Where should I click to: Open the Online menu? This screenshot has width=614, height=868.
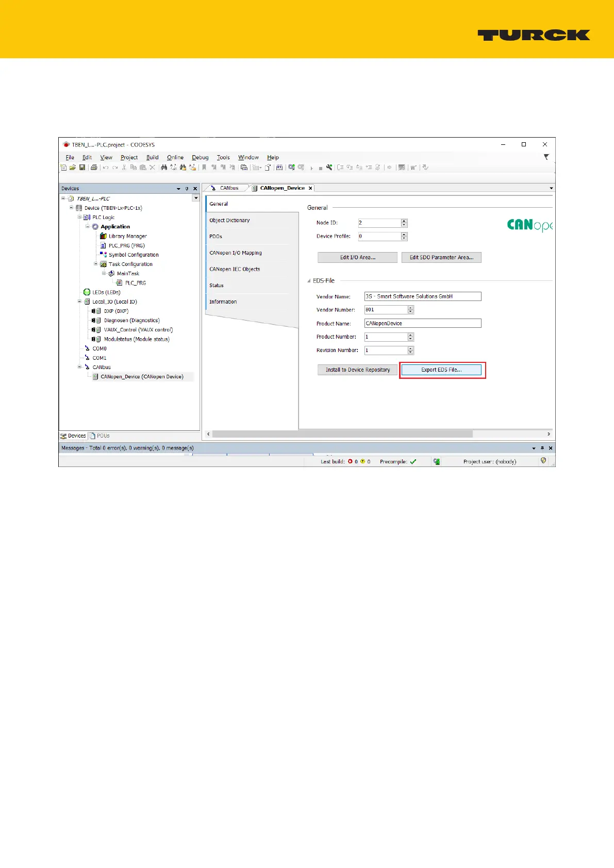(175, 157)
